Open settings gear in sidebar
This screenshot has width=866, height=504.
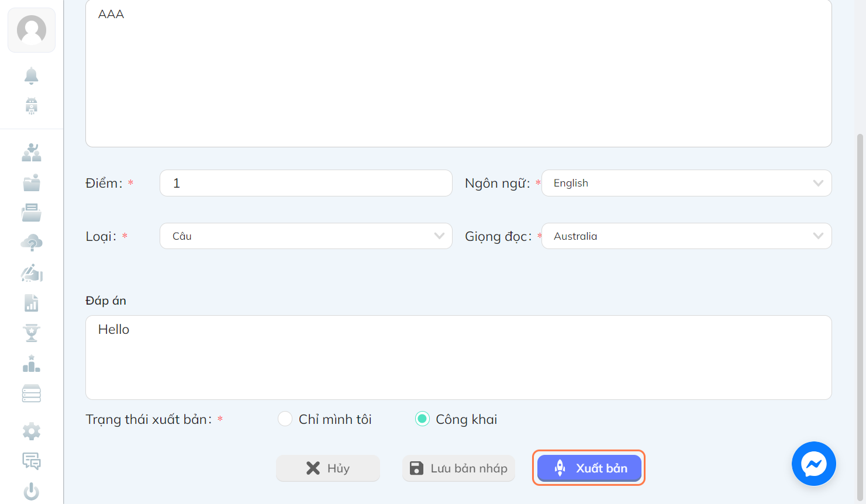[32, 431]
